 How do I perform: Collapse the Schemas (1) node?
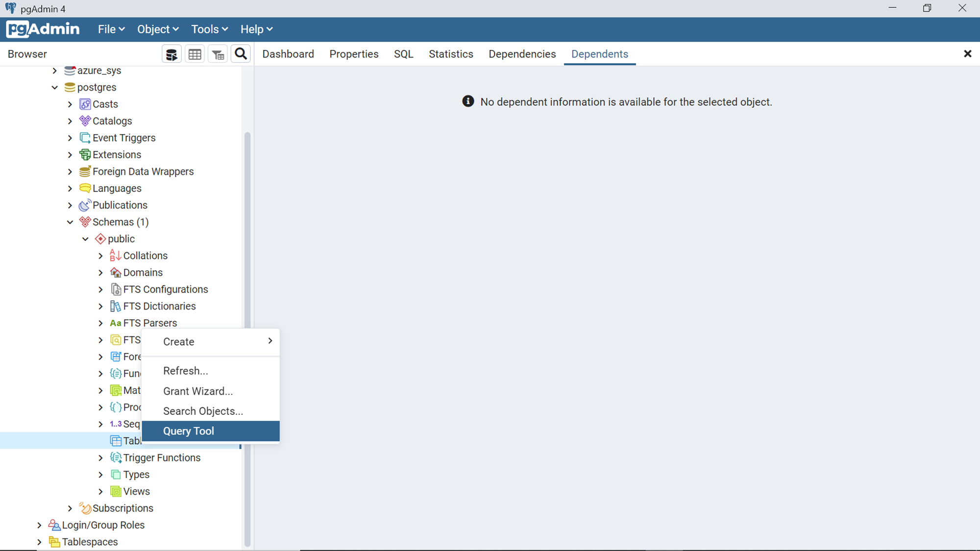click(x=70, y=222)
